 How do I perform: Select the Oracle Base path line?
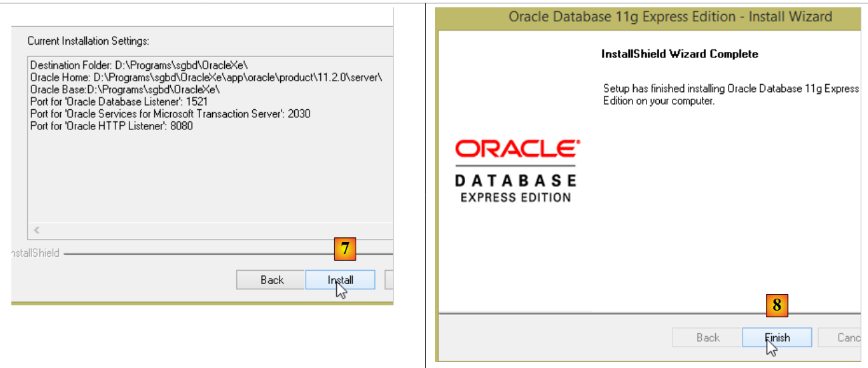coord(125,89)
